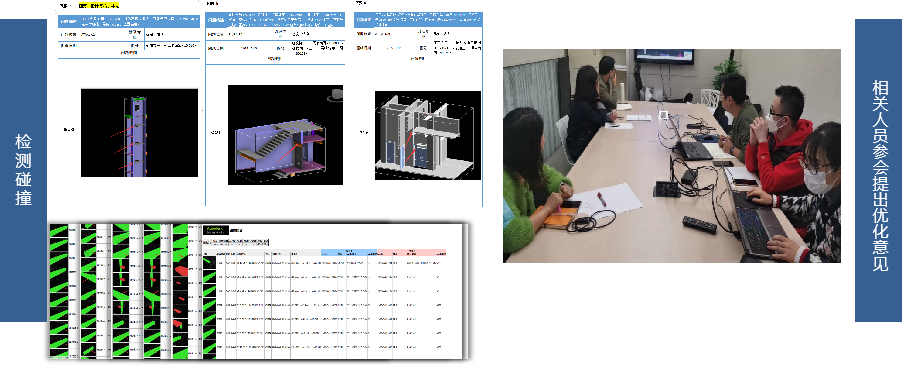
Task: Open the gray wall and door model image
Action: (428, 135)
